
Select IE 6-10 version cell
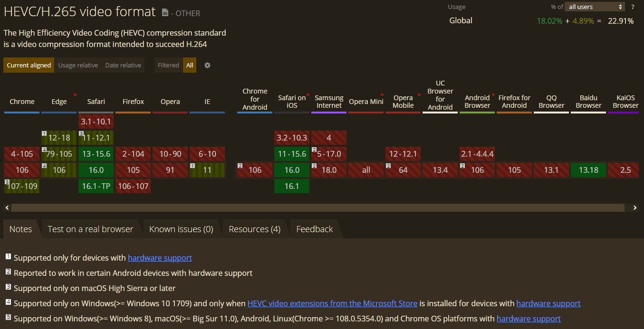207,154
